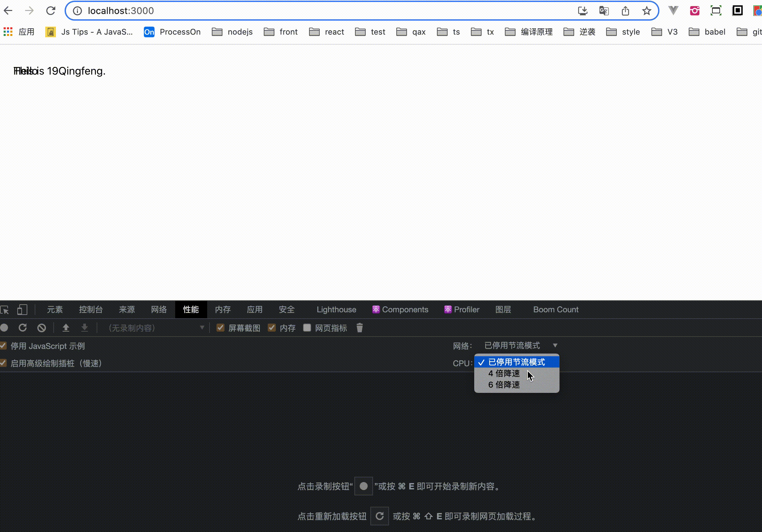Click inside the browser address bar
This screenshot has height=532, width=762.
[200, 10]
